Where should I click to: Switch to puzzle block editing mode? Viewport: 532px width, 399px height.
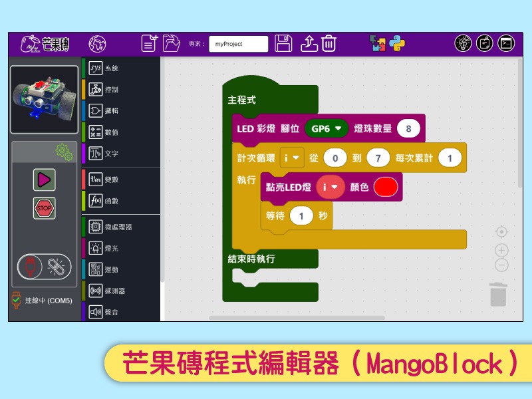pyautogui.click(x=378, y=44)
